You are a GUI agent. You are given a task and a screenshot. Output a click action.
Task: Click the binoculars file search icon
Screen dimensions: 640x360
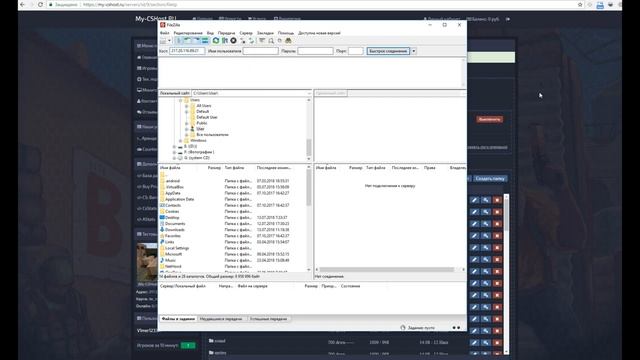coord(288,41)
